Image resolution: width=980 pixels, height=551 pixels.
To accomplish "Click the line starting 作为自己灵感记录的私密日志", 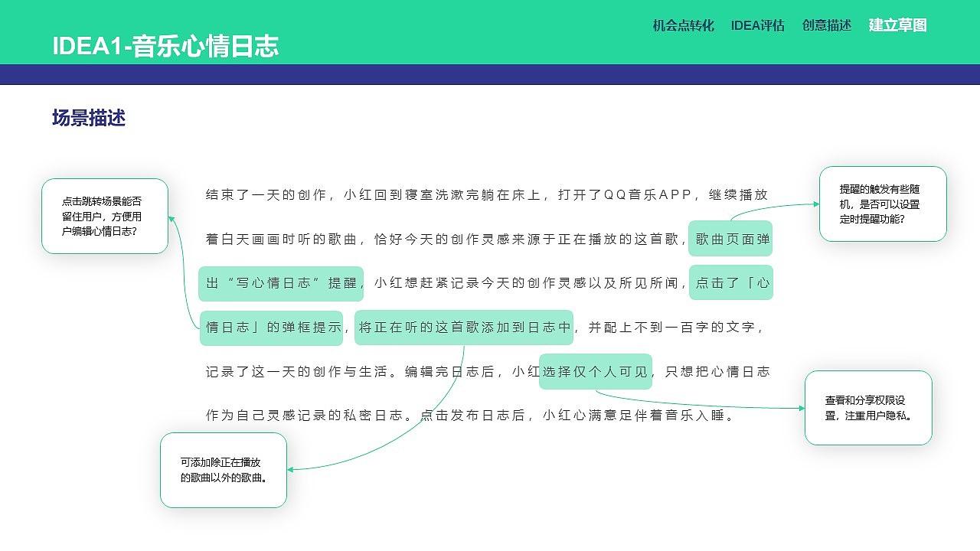I will [x=471, y=416].
